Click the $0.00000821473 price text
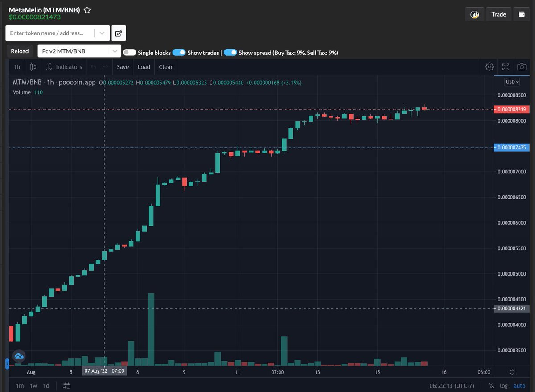 [34, 17]
